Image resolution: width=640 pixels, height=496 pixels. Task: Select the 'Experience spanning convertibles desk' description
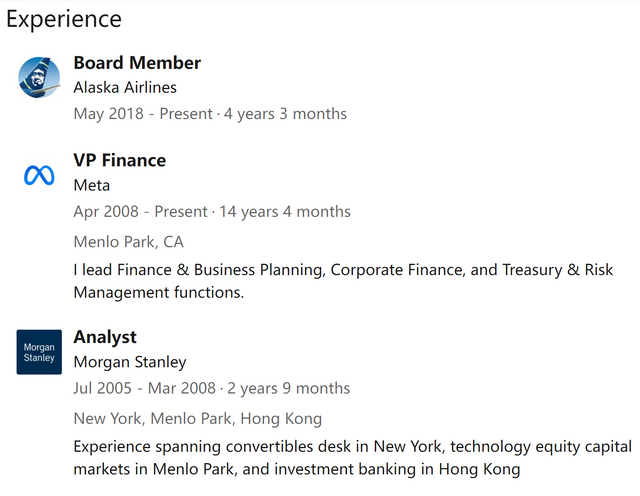(x=353, y=446)
